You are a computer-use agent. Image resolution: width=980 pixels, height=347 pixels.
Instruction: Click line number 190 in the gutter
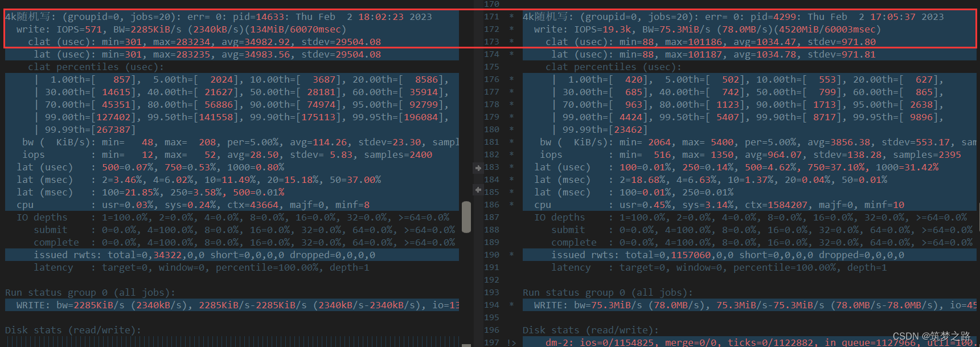tap(491, 255)
